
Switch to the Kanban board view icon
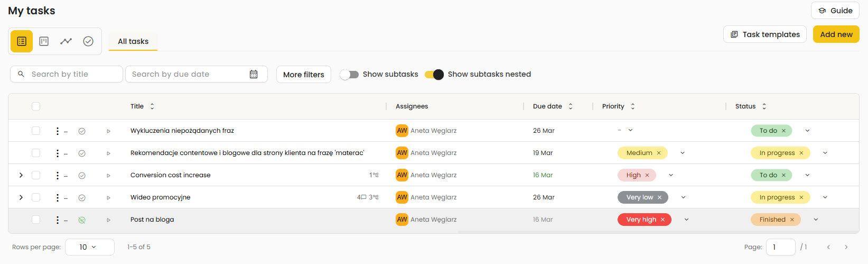click(44, 41)
